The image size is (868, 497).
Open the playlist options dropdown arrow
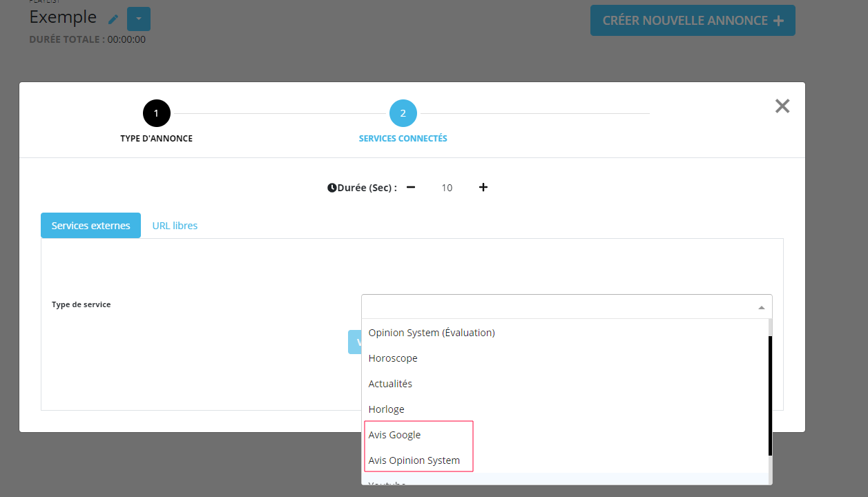tap(139, 19)
